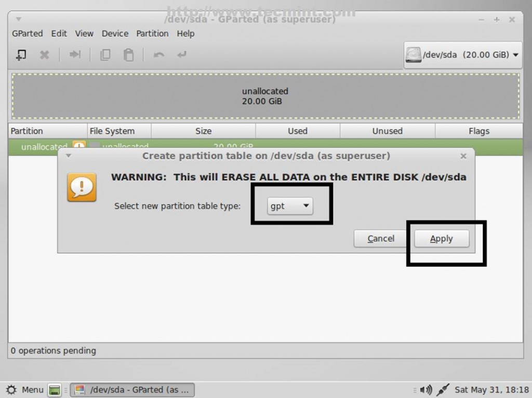Image resolution: width=532 pixels, height=398 pixels.
Task: Click the Paste partition toolbar icon
Action: [x=129, y=54]
